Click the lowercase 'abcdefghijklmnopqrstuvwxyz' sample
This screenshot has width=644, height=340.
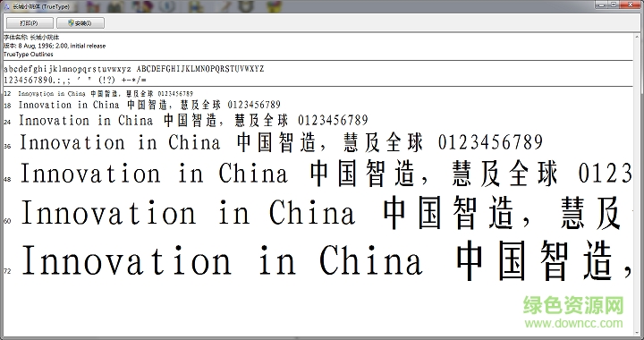67,69
